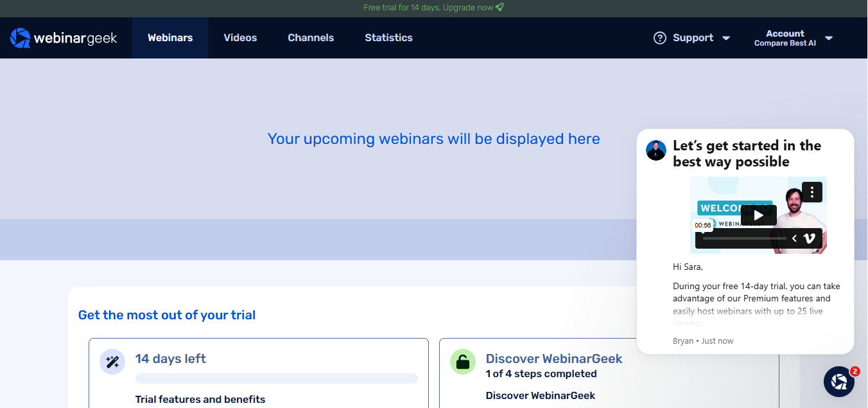The image size is (868, 408).
Task: Switch to the Videos tab
Action: point(240,38)
